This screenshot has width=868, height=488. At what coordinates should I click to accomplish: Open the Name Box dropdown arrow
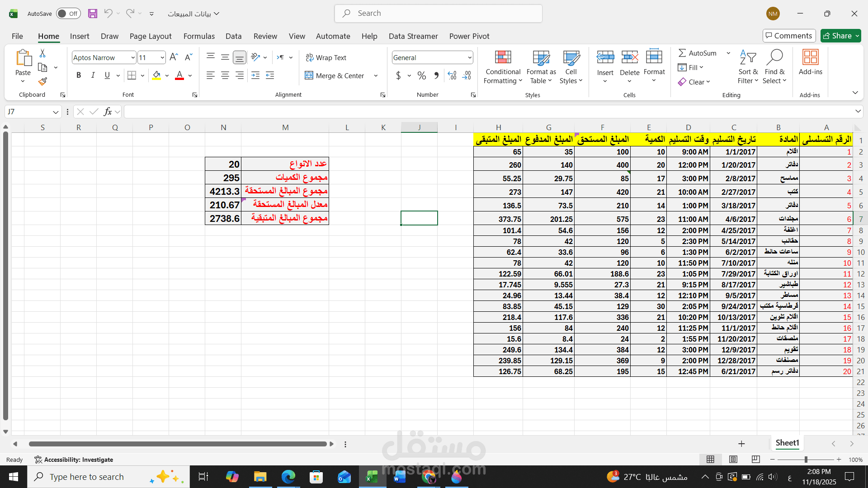click(x=56, y=112)
